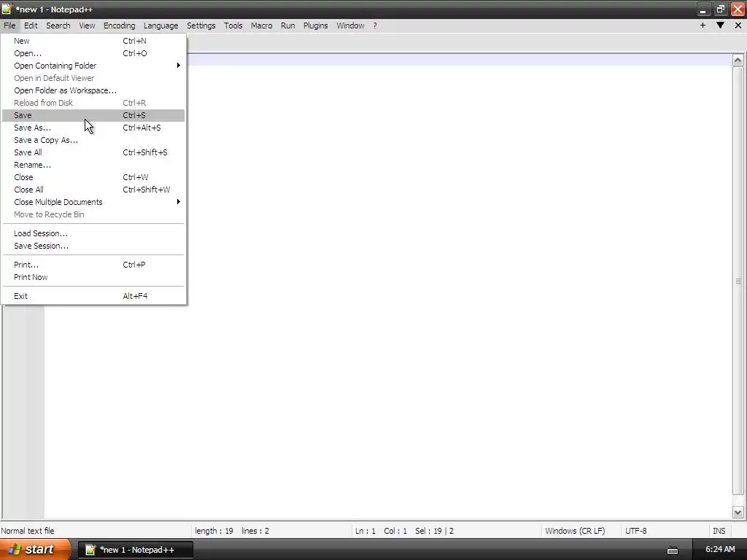Close the File menu via File label
This screenshot has height=560, width=747.
coord(9,26)
